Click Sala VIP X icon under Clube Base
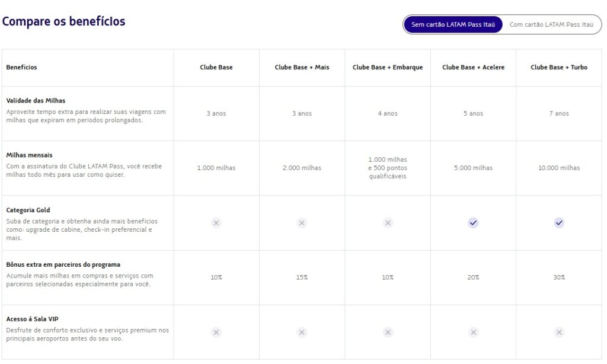The height and width of the screenshot is (364, 607). [216, 333]
